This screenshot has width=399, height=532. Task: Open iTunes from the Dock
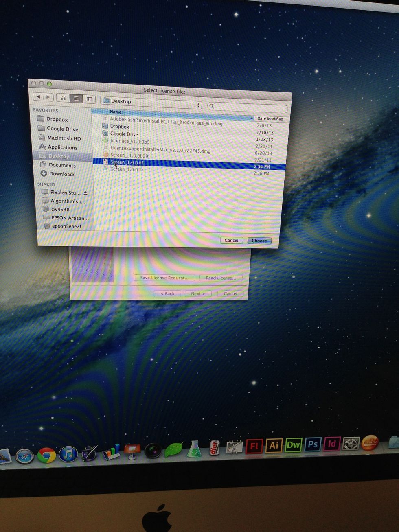click(68, 454)
